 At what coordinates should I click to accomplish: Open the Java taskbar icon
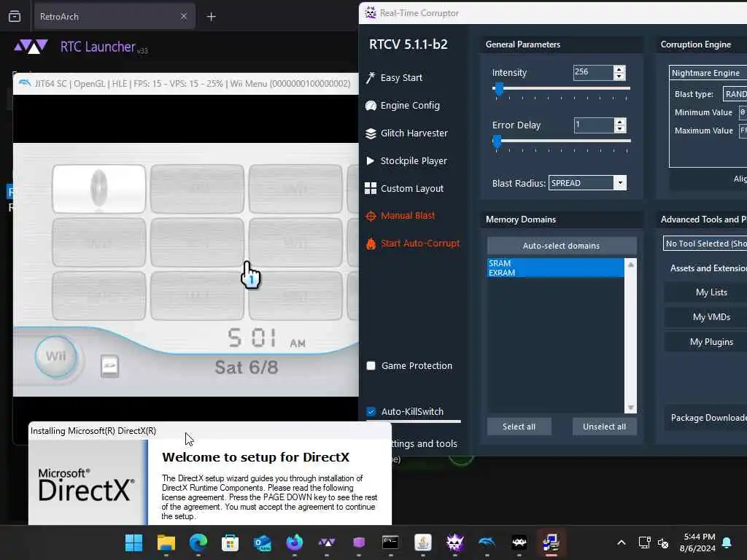(x=423, y=542)
